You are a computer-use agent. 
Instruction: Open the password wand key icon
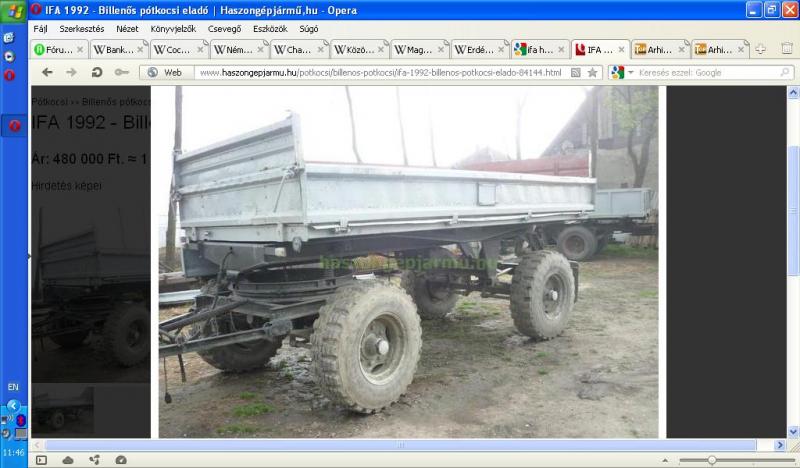click(121, 72)
